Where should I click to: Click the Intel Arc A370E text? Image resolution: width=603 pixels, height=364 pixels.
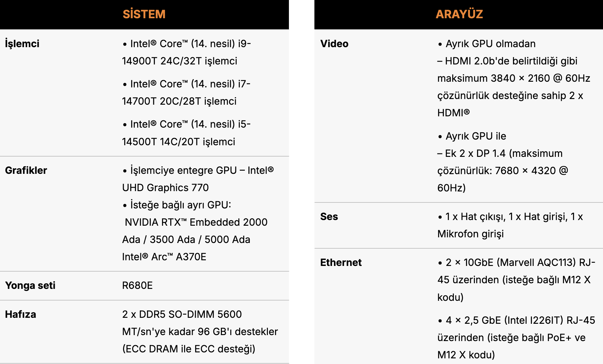(x=164, y=257)
